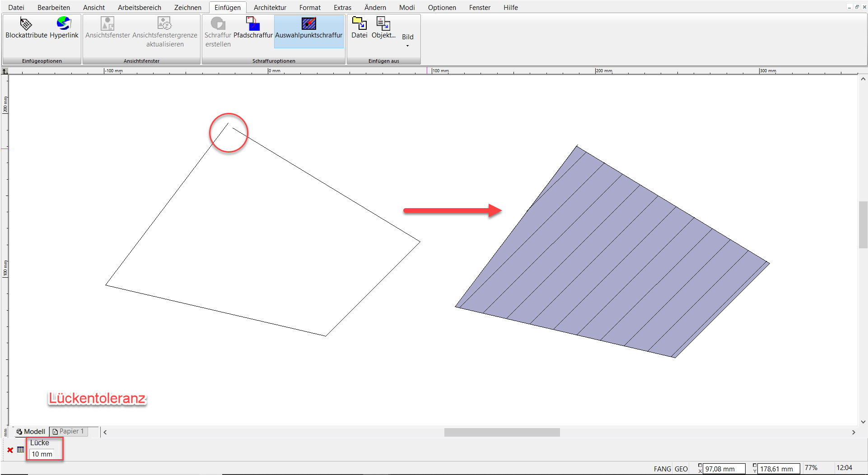This screenshot has width=868, height=475.
Task: Activate the Pfadschraffur hatch tool
Action: 253,23
